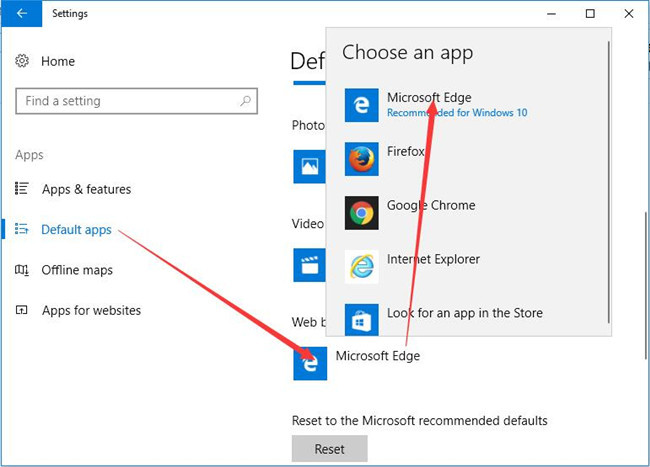Click the magnifier icon in Find a setting
The image size is (650, 467).
(245, 101)
